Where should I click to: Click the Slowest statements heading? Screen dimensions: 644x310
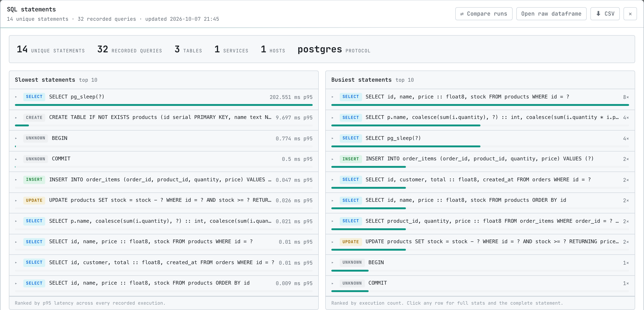click(x=45, y=80)
